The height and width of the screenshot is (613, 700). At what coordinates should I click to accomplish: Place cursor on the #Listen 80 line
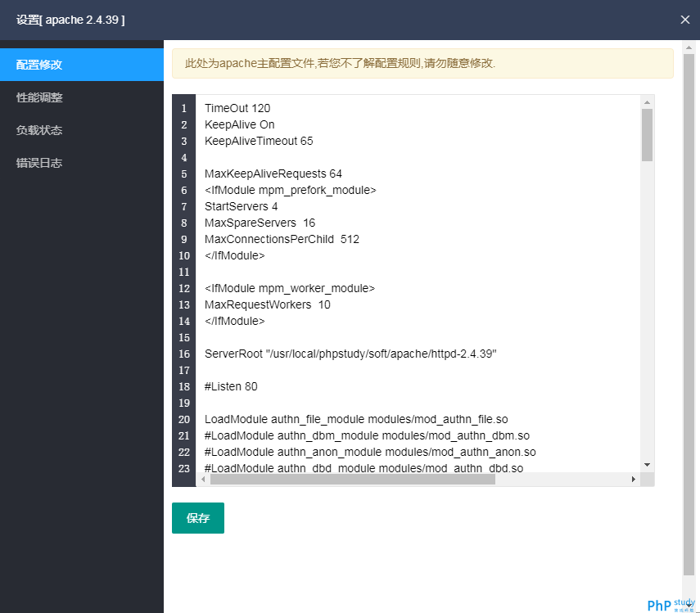point(231,386)
